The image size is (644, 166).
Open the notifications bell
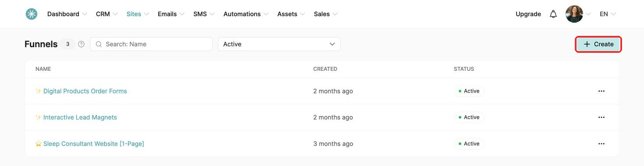coord(553,14)
